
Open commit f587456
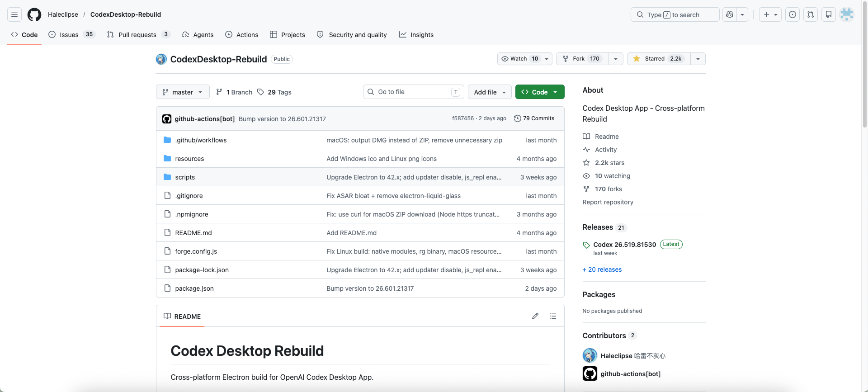point(463,118)
